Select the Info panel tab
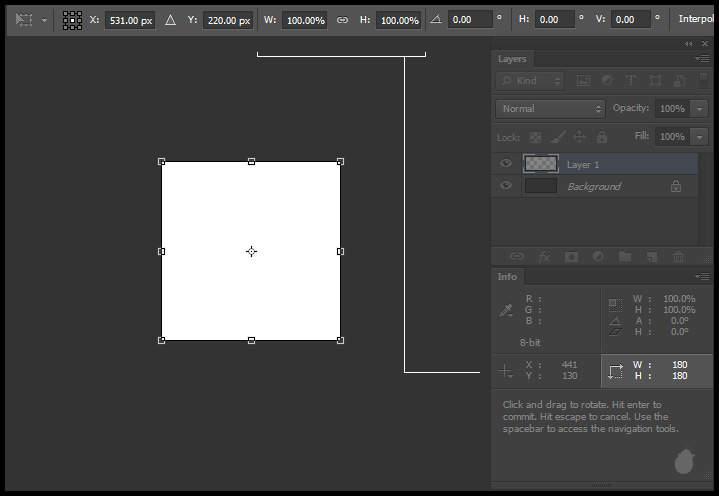 (508, 277)
